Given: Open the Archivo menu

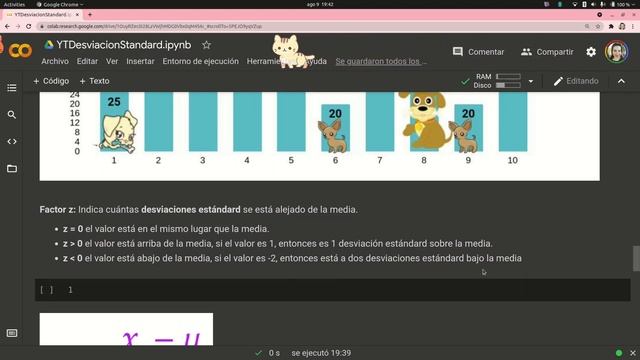Looking at the screenshot, I should point(55,61).
